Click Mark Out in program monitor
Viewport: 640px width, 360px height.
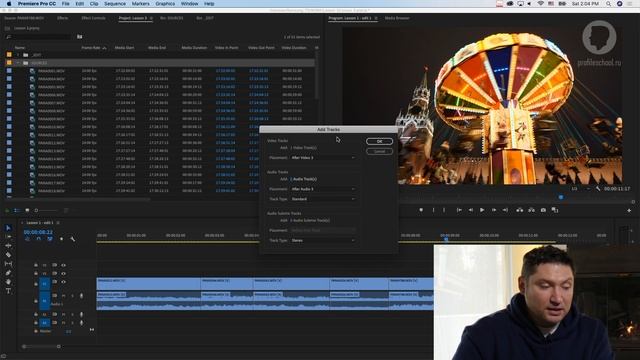(444, 210)
